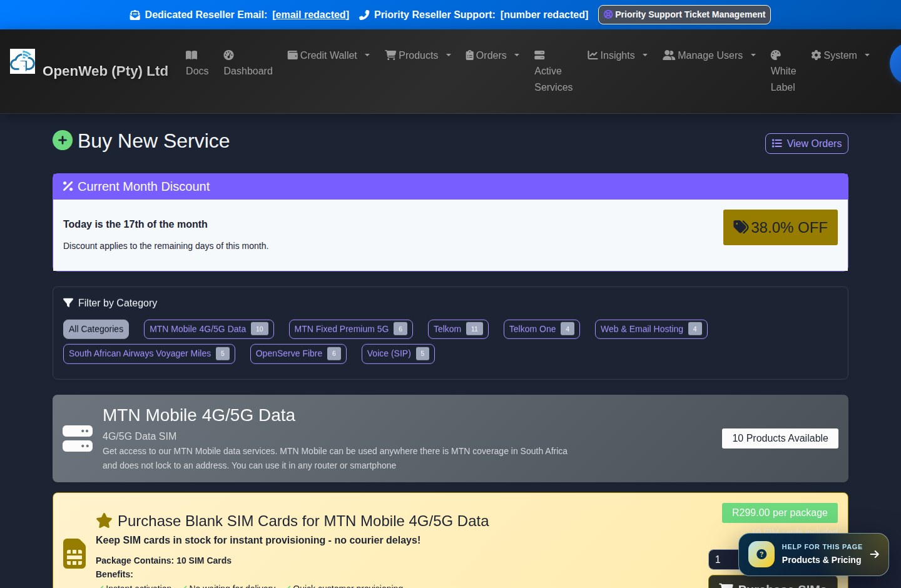This screenshot has width=901, height=588.
Task: Click the tag icon on the discount badge
Action: point(741,226)
